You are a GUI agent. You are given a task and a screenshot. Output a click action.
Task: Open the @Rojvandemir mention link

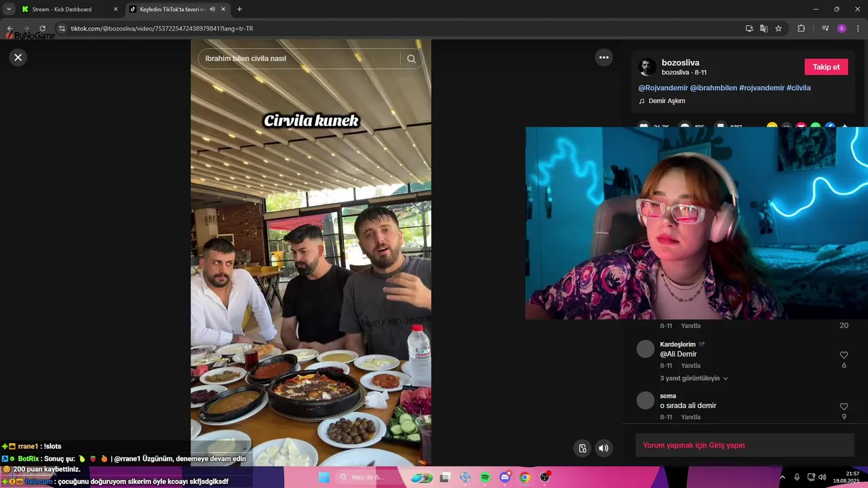[663, 88]
